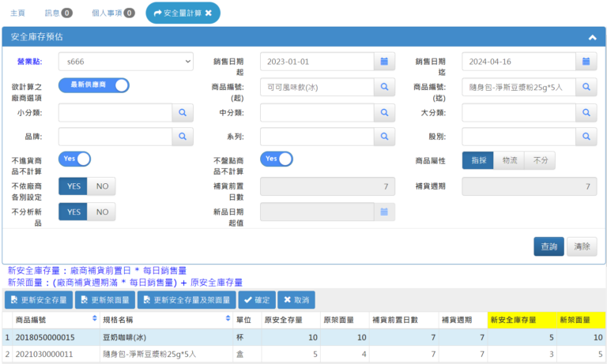Click 補貨週期 field

pos(530,186)
